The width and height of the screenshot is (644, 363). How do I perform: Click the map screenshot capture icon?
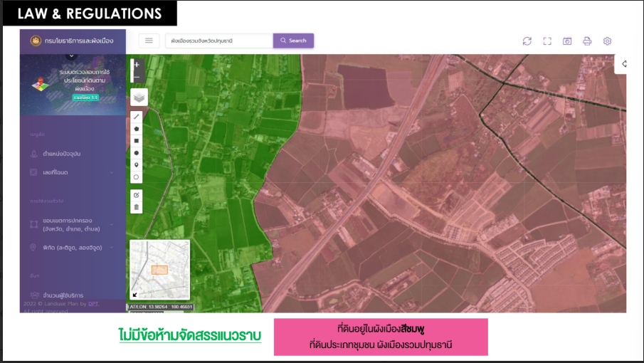(x=567, y=41)
